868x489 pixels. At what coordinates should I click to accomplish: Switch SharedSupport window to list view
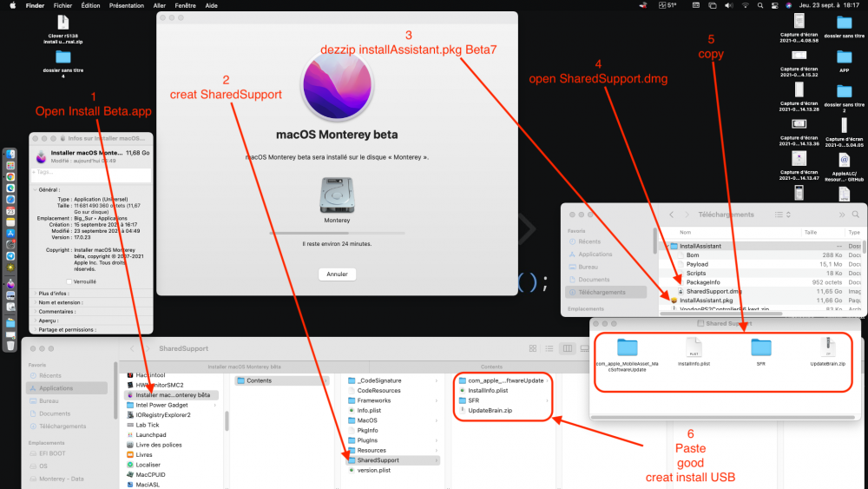pos(549,348)
